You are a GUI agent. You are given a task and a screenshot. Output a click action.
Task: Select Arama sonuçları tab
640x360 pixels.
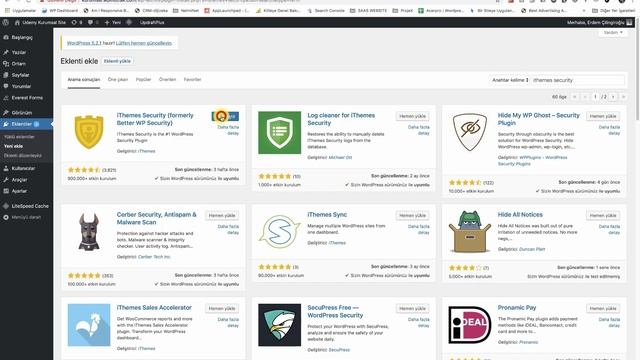84,80
